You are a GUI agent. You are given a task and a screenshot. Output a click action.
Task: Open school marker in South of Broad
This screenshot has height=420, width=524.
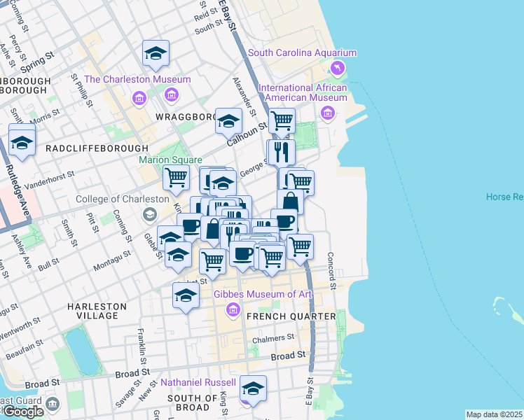point(253,391)
